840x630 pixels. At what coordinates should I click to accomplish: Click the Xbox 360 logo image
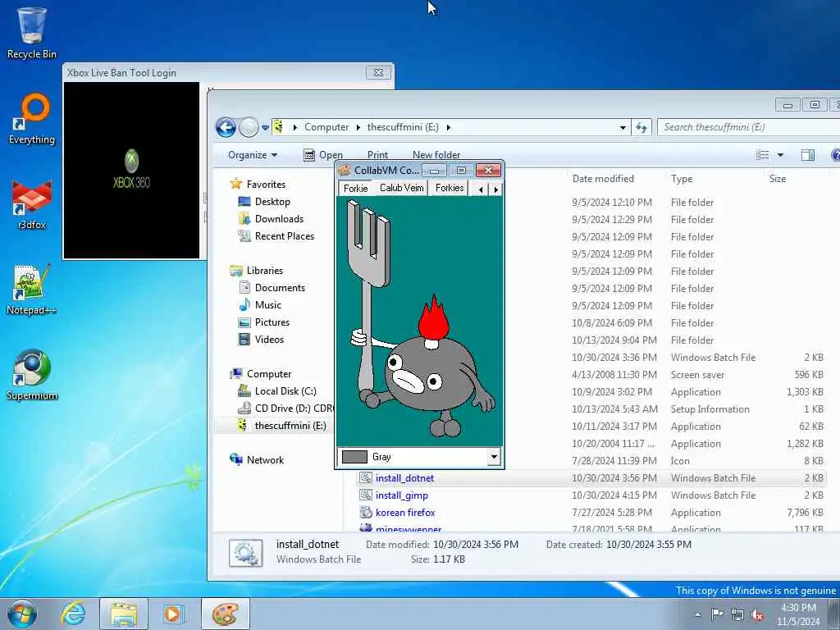click(x=132, y=169)
